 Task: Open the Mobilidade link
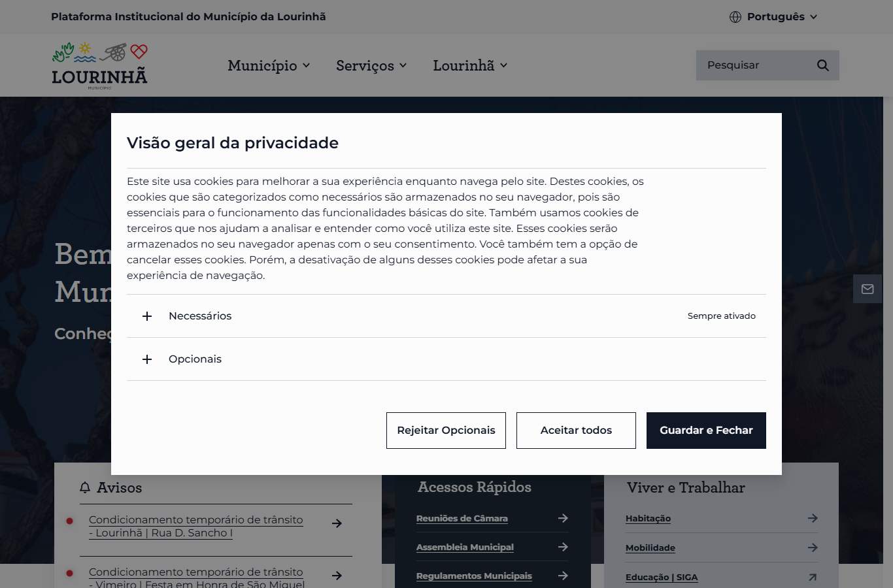point(650,548)
